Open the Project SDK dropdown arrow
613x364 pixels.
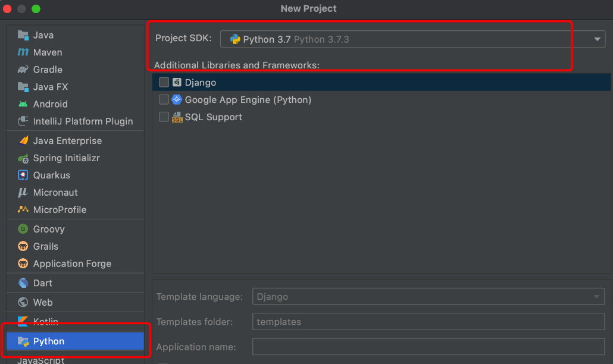(x=597, y=39)
